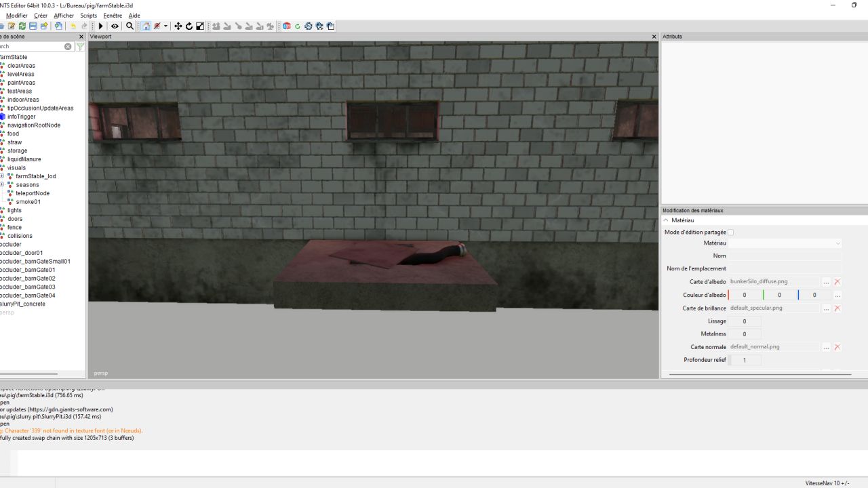Open the Modifier menu
Viewport: 868px width, 488px height.
17,16
